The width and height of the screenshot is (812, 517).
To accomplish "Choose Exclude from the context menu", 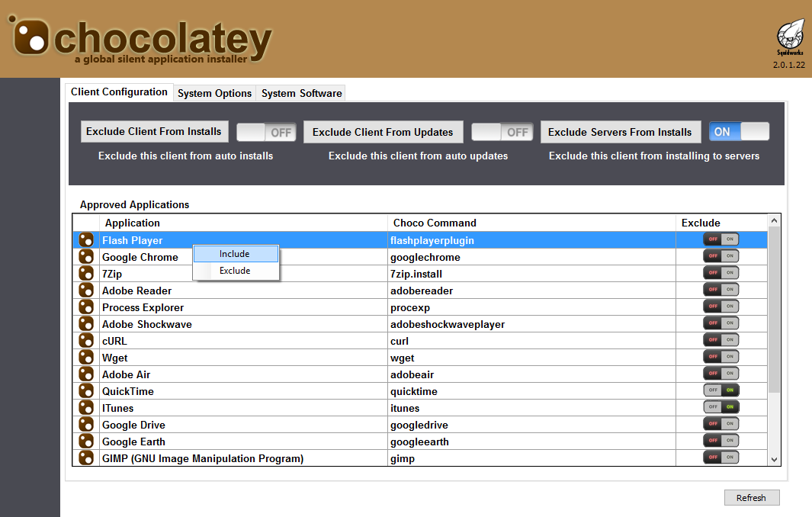I will [236, 271].
